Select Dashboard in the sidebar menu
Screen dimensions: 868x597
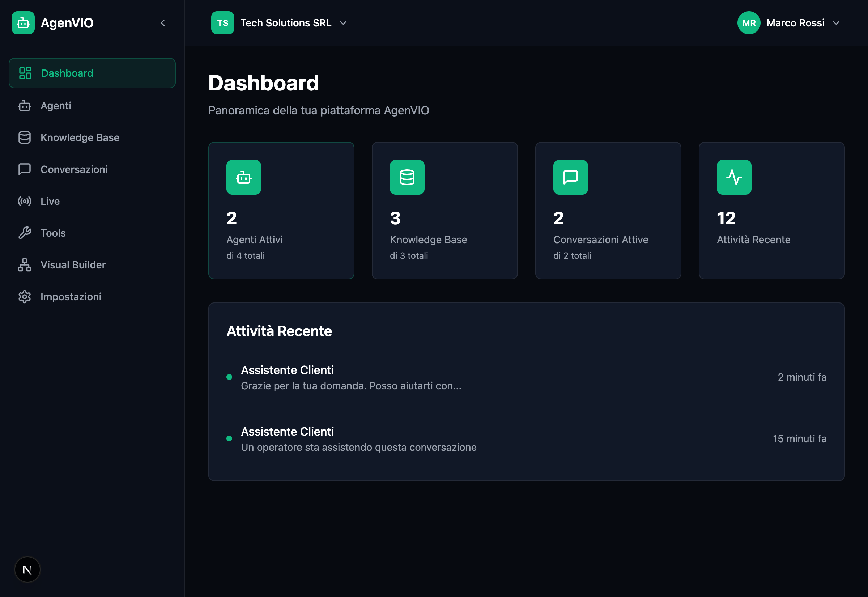point(67,73)
